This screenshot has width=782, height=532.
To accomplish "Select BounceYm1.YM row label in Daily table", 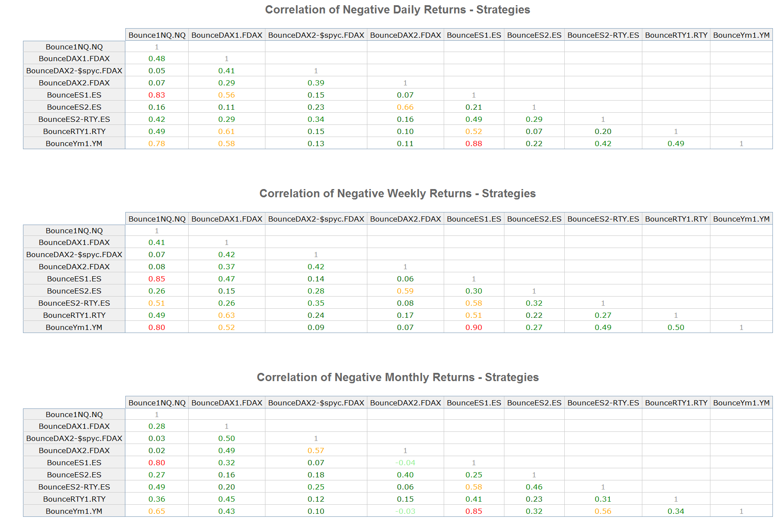I will [74, 144].
